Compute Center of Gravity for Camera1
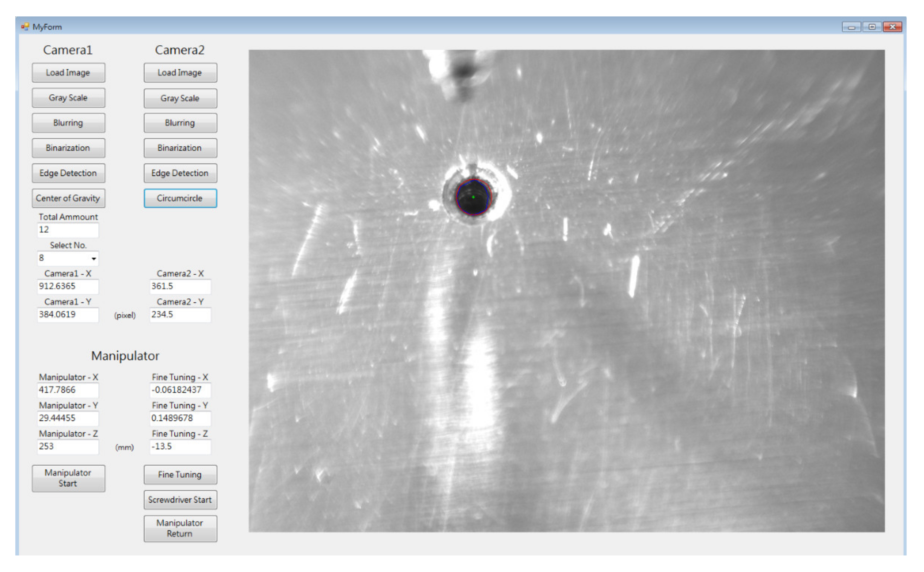Image resolution: width=924 pixels, height=572 pixels. (68, 198)
